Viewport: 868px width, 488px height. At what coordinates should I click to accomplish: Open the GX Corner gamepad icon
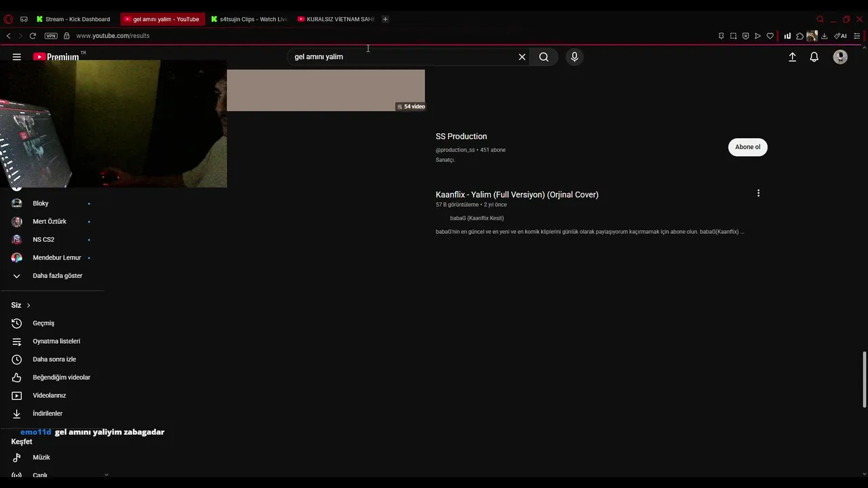[x=24, y=19]
